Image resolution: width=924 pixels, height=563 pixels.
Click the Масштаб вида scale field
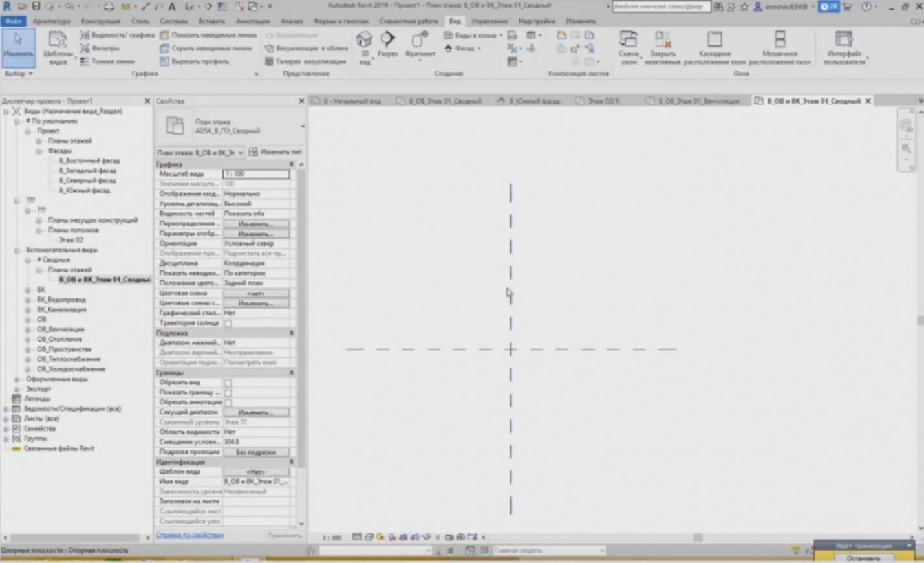(x=256, y=174)
